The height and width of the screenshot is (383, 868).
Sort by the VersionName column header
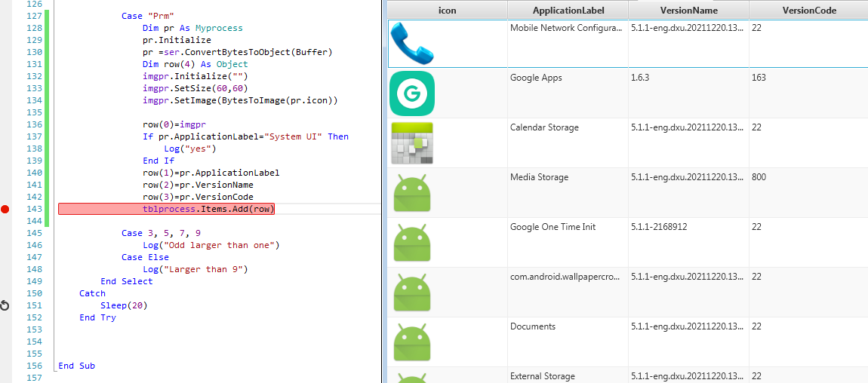[688, 10]
